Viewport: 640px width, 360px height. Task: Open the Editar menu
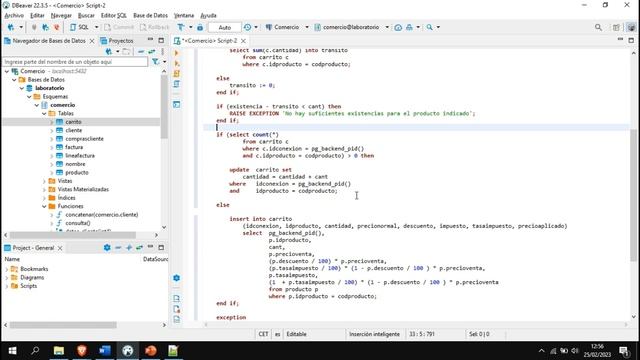(x=37, y=16)
